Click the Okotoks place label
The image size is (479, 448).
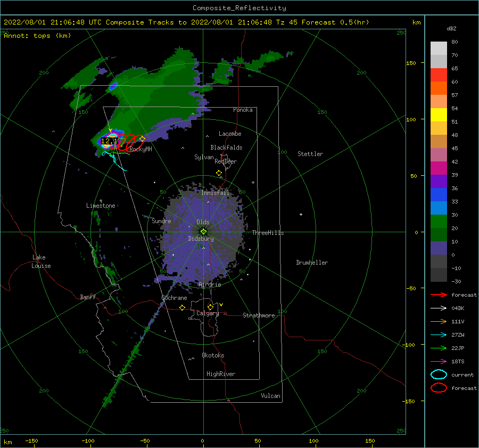213,355
